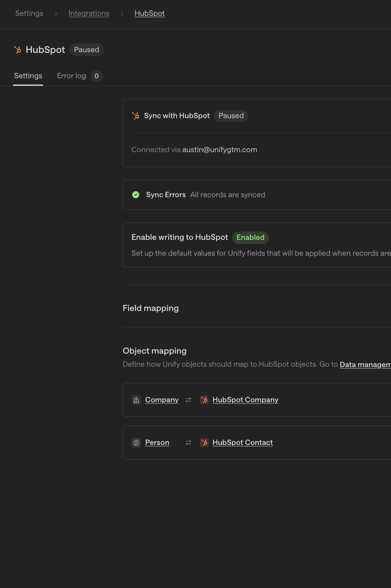Viewport: 391px width, 588px height.
Task: Click the green checkmark icon beside Sync Errors
Action: (x=136, y=195)
